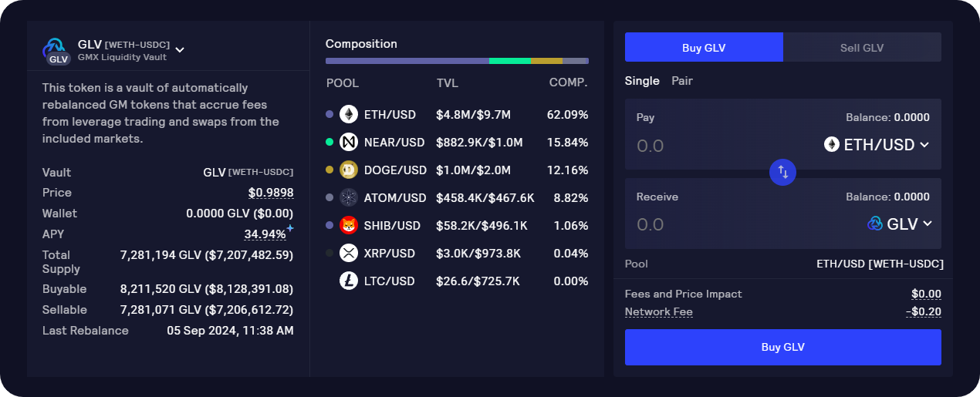Click the purple segment of composition bar
The height and width of the screenshot is (397, 980).
(x=407, y=60)
